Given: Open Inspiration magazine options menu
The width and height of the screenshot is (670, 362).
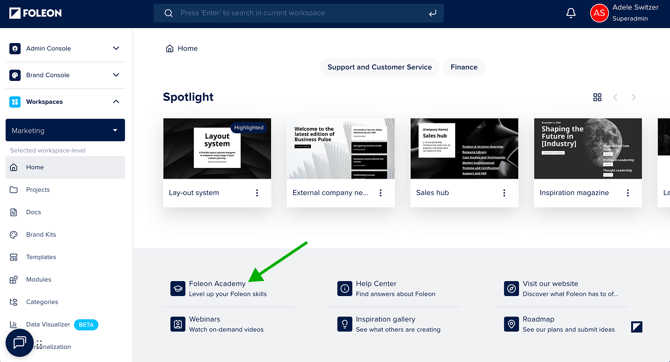Looking at the screenshot, I should pyautogui.click(x=628, y=193).
